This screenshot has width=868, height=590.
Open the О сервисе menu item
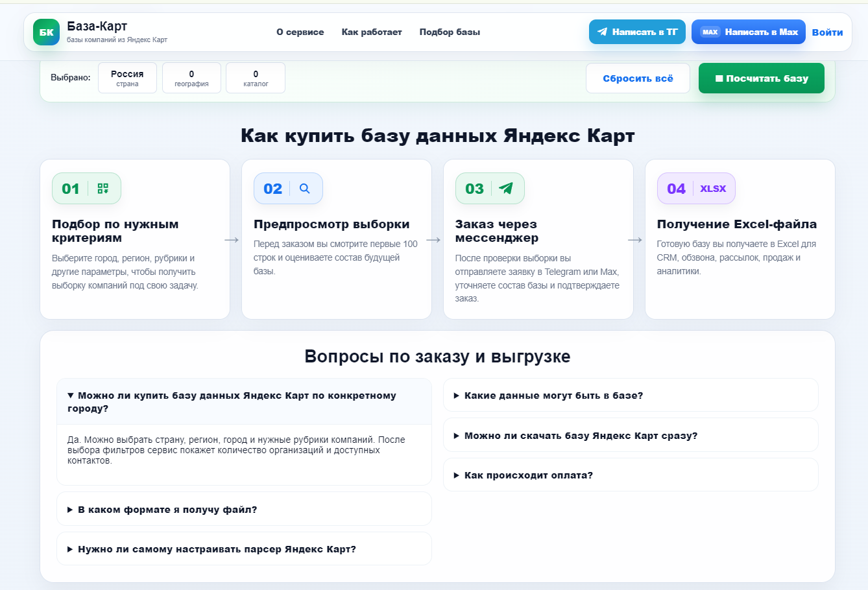(x=300, y=32)
